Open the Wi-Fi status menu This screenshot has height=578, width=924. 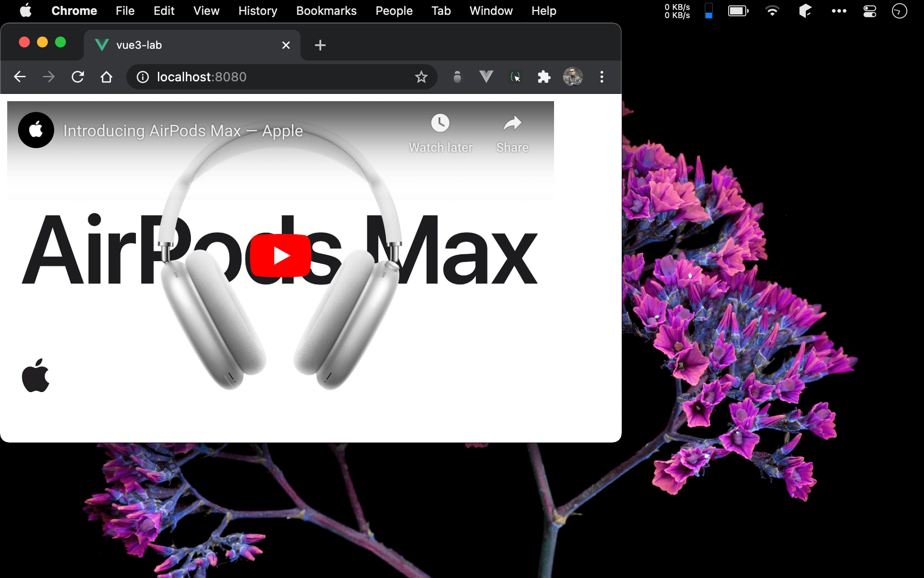[772, 11]
